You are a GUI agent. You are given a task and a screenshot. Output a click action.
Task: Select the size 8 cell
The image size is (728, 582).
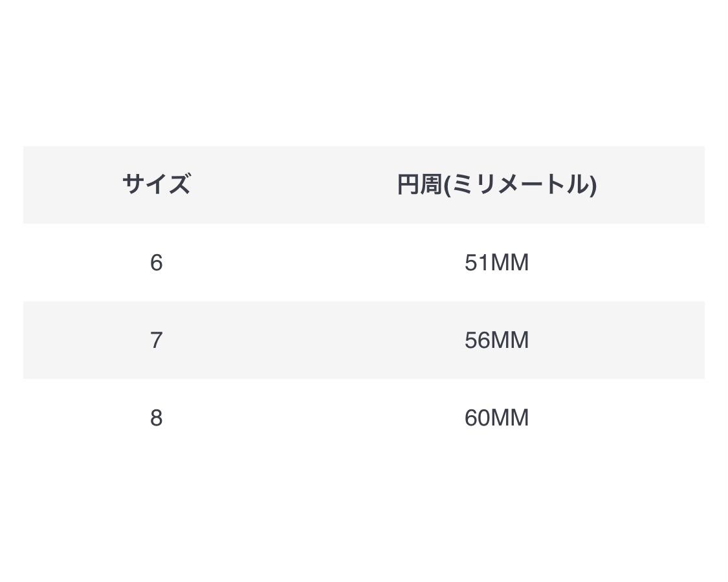156,418
